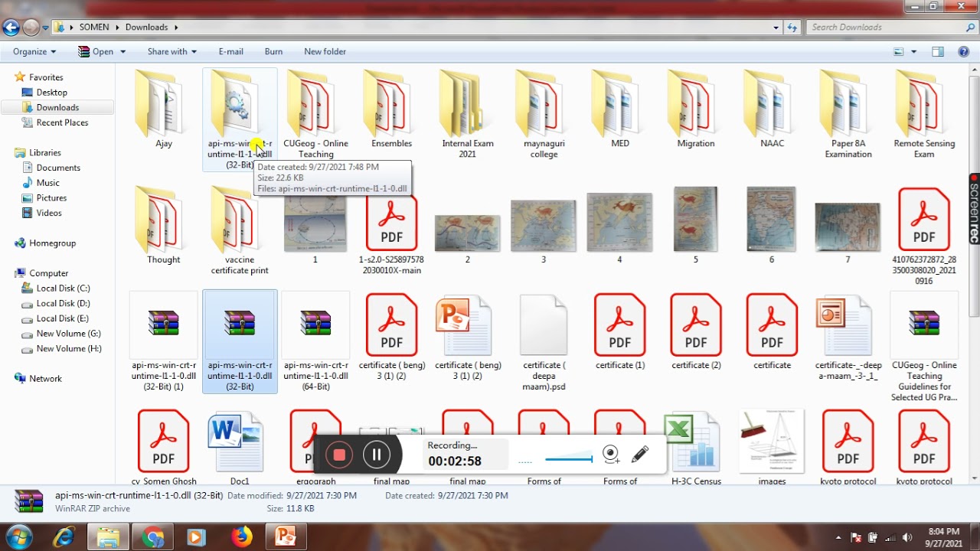Open the NAAC folder
Viewport: 980px width, 551px height.
tap(772, 109)
